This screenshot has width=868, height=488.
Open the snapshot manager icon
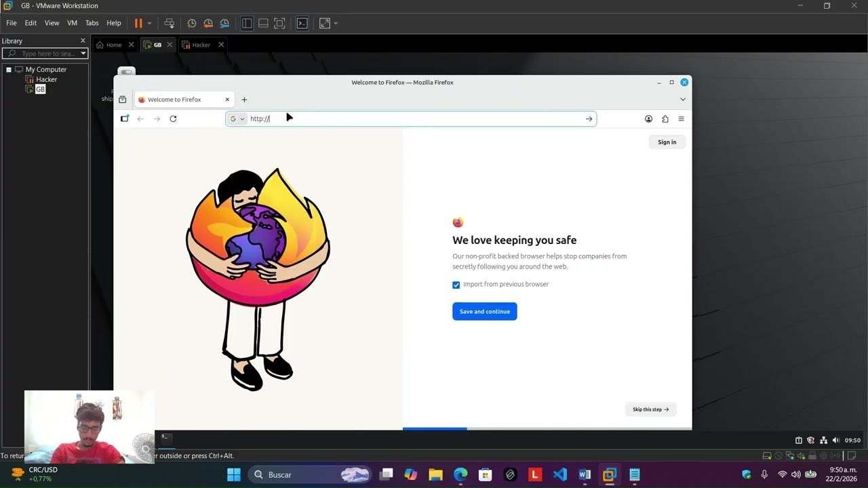[x=224, y=23]
